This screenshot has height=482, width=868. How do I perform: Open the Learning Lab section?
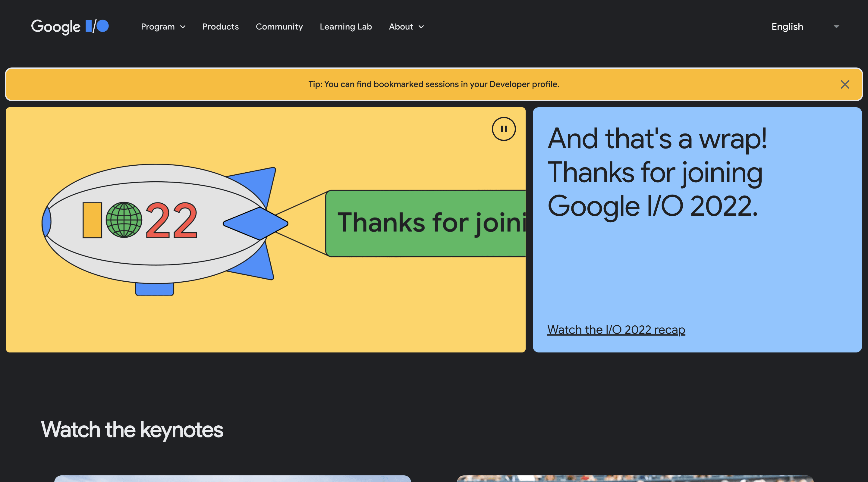pyautogui.click(x=346, y=27)
